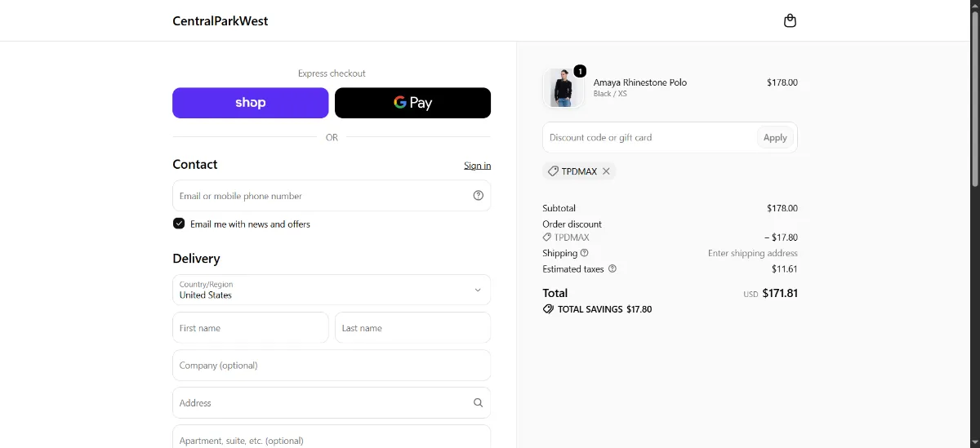
Task: Focus the First name field
Action: click(x=250, y=327)
